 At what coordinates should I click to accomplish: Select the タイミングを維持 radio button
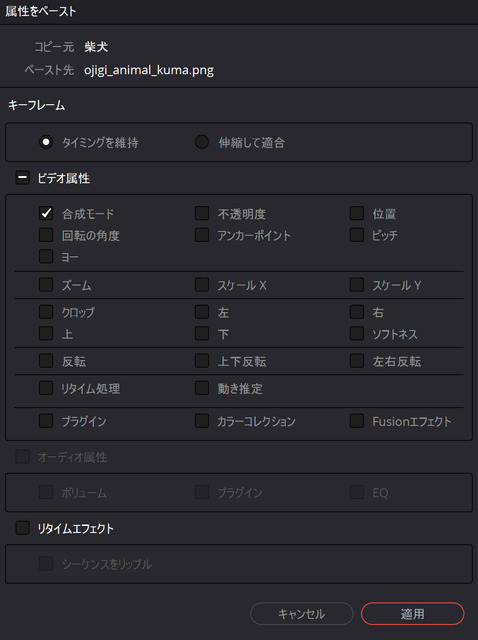tap(46, 142)
